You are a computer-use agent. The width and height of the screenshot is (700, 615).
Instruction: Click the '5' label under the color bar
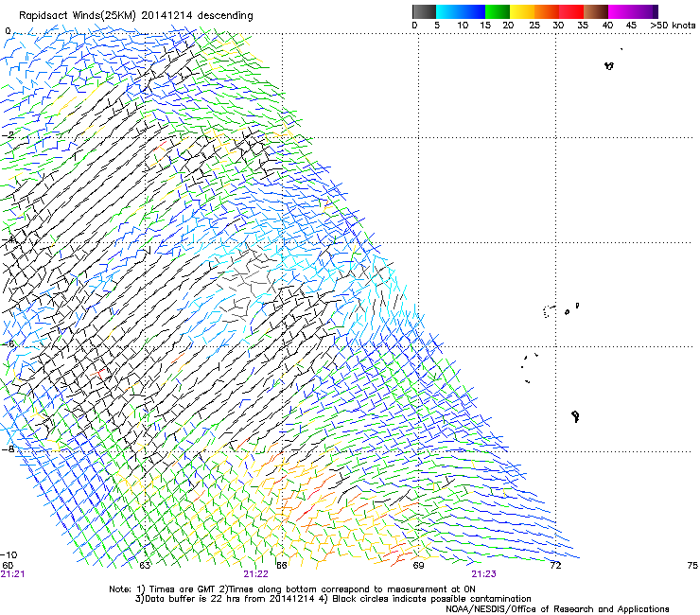click(437, 26)
